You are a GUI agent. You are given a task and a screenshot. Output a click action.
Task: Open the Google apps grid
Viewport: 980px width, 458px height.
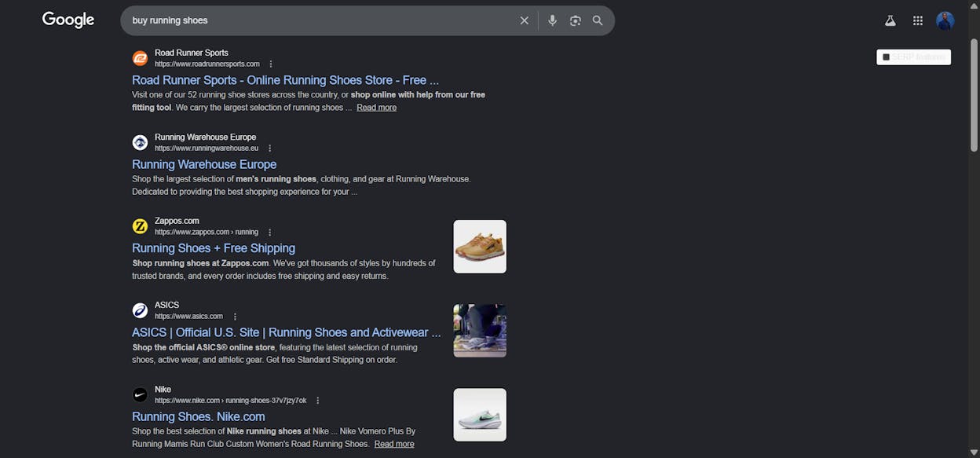click(918, 21)
